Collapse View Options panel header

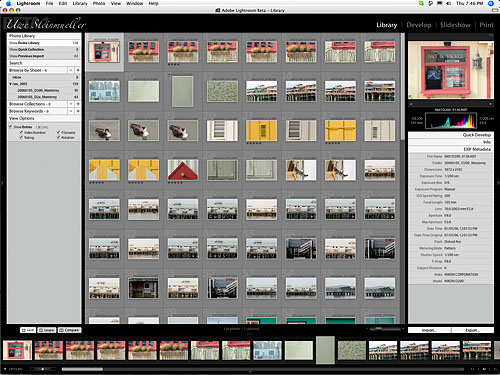[x=44, y=118]
